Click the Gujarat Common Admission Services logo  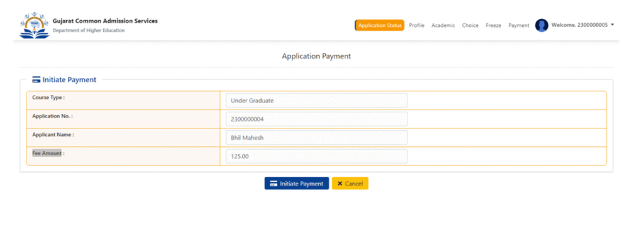(x=35, y=25)
